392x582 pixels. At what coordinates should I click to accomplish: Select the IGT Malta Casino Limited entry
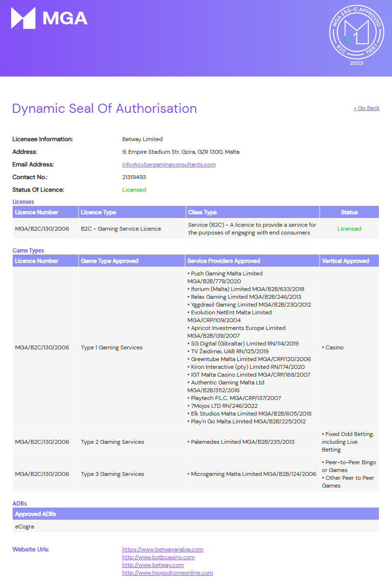(x=249, y=375)
